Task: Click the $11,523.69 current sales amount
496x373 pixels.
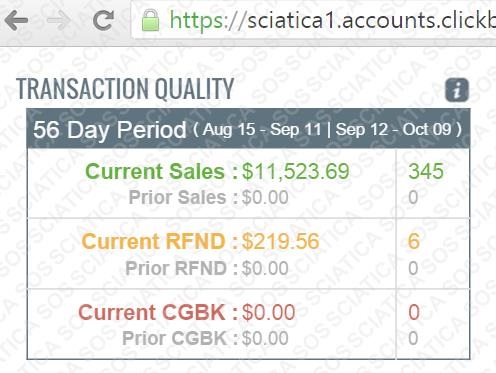Action: [296, 171]
